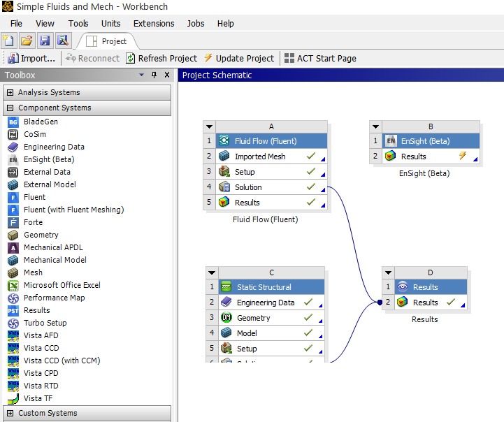Open the ACT Start Page
Viewport: 504px width, 422px height.
click(x=320, y=59)
